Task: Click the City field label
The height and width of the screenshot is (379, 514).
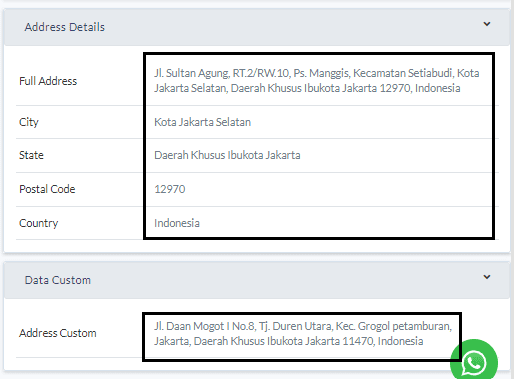Action: (29, 122)
